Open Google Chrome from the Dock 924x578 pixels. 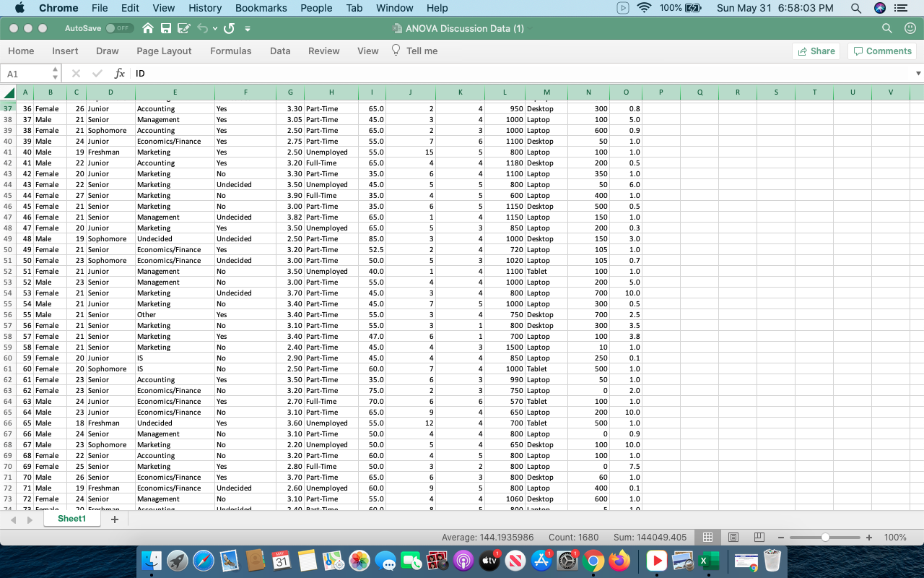pyautogui.click(x=593, y=560)
